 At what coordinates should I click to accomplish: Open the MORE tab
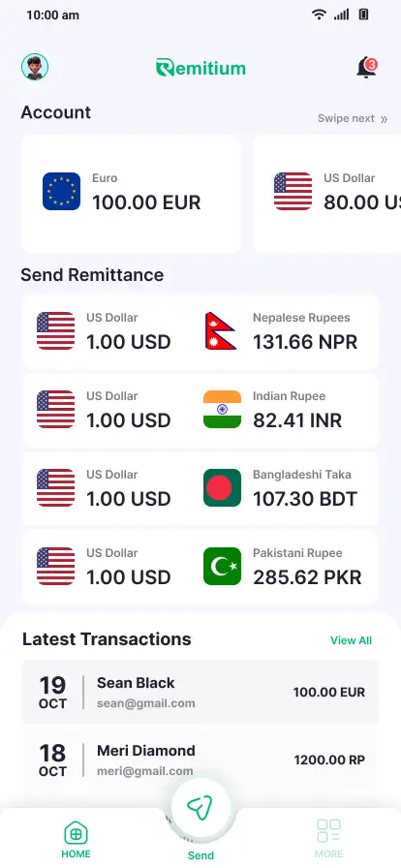pos(328,839)
